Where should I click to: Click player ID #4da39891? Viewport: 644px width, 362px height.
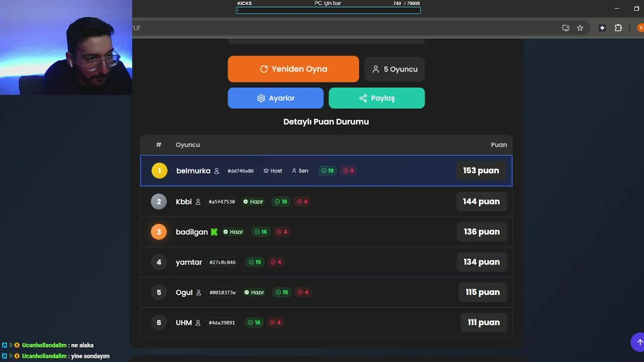tap(222, 322)
